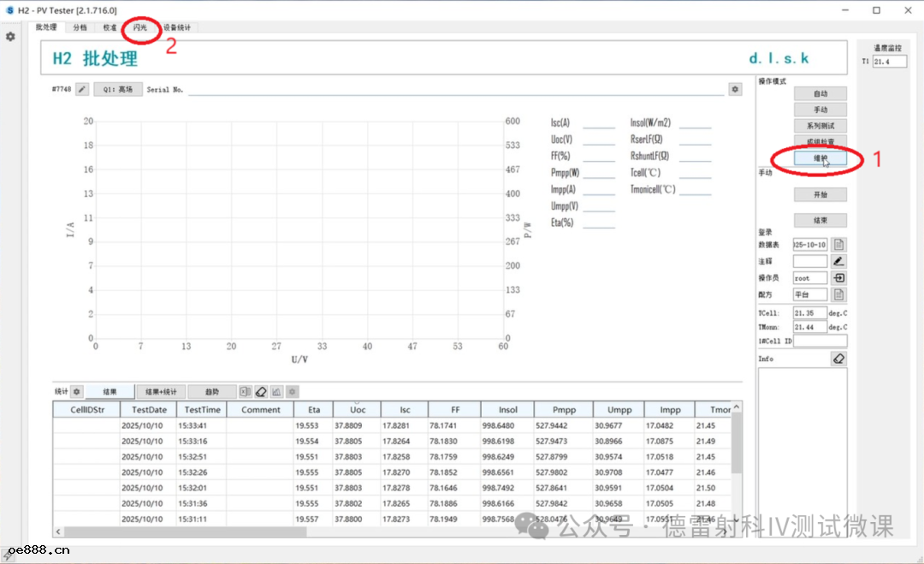
Task: Open the 设备统计 tab
Action: click(177, 27)
